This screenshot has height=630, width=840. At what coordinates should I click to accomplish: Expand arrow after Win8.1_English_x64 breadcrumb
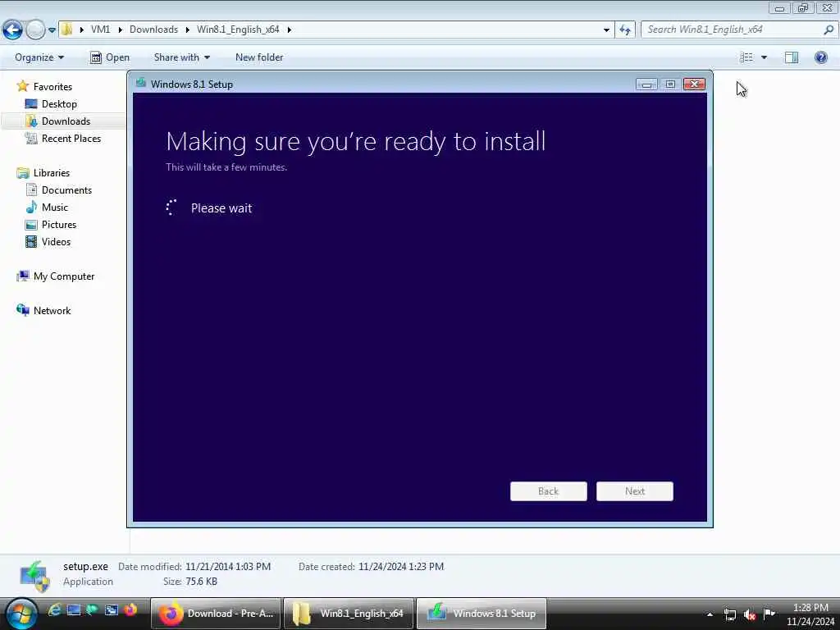pyautogui.click(x=290, y=30)
